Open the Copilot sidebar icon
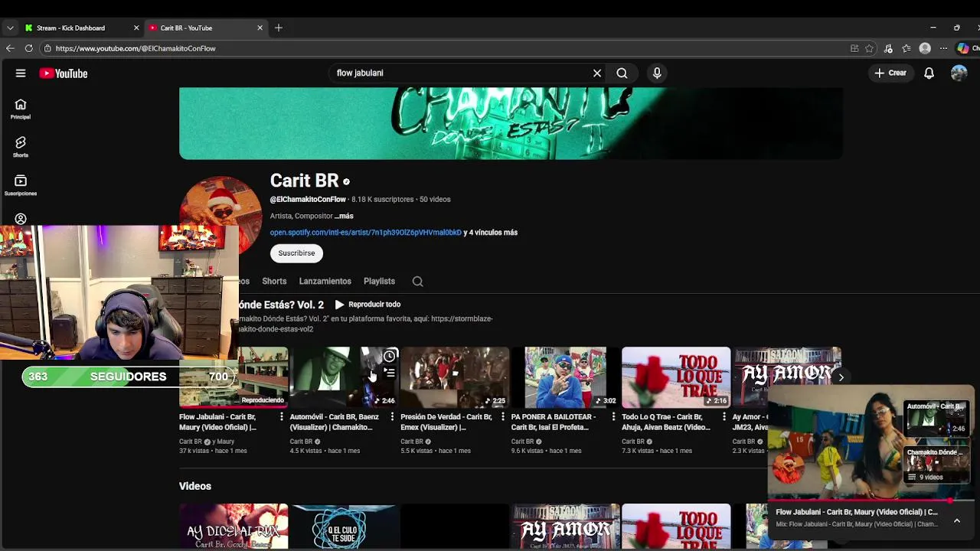The width and height of the screenshot is (980, 551). click(x=963, y=48)
